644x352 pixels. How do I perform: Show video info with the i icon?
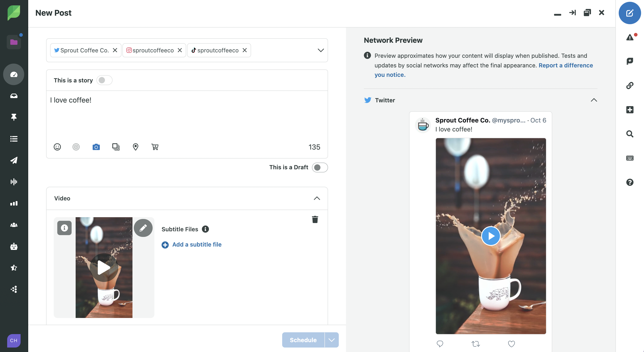coord(64,228)
